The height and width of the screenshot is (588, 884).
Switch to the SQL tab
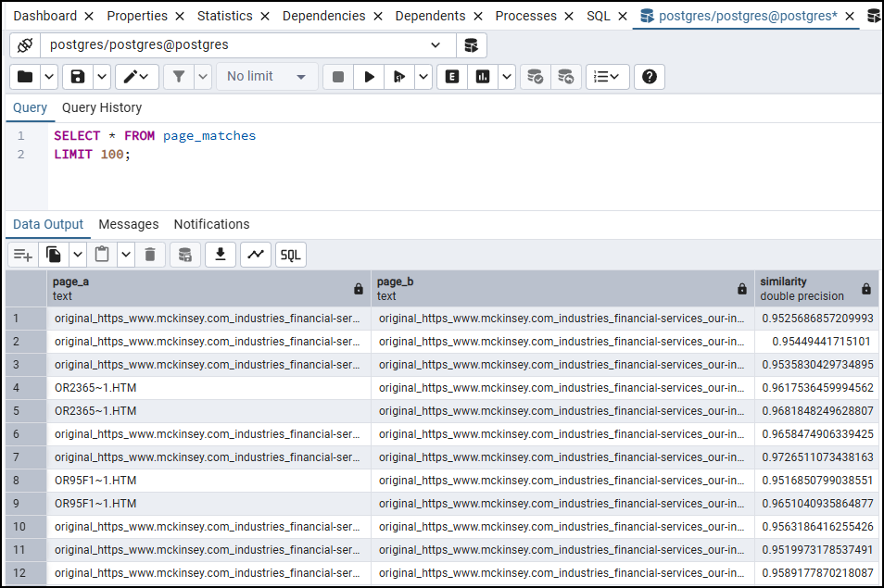coord(599,17)
